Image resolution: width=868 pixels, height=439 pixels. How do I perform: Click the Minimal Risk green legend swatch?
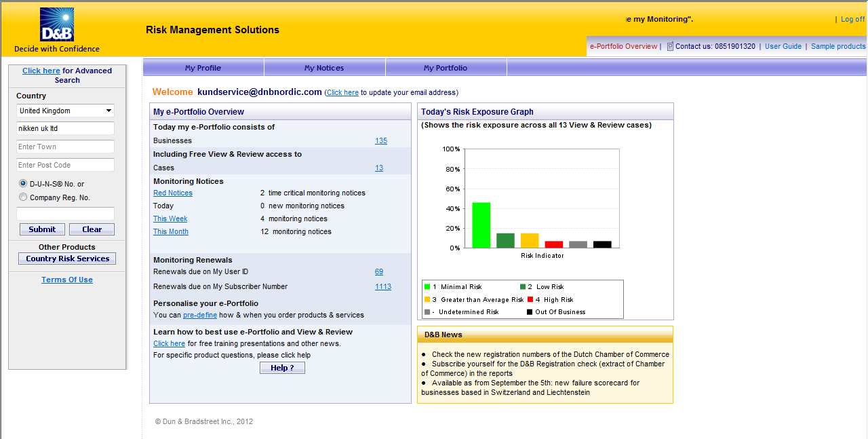427,287
